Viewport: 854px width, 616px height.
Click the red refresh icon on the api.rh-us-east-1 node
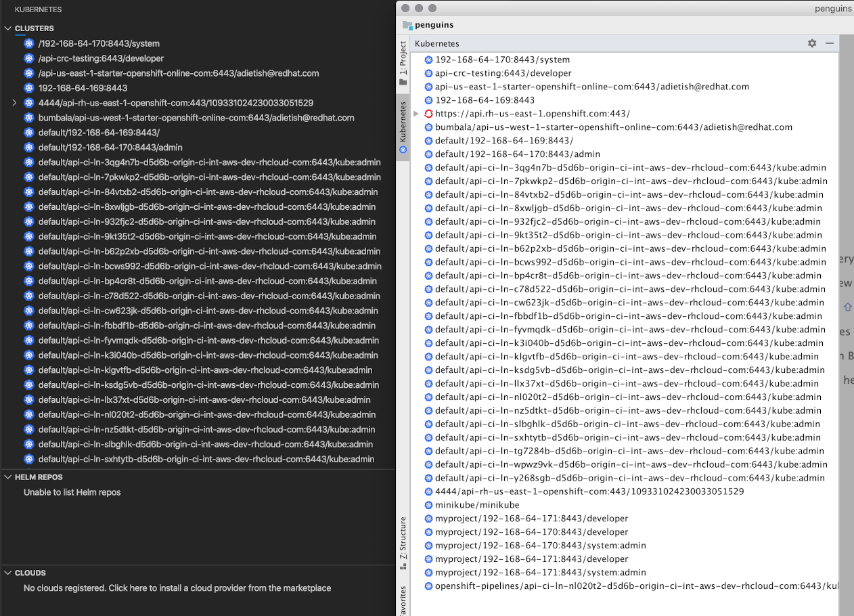[428, 114]
